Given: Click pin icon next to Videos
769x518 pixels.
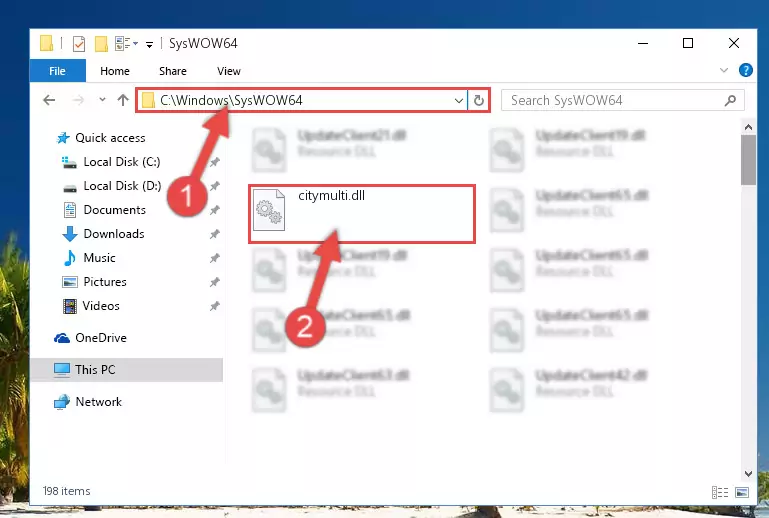Looking at the screenshot, I should pyautogui.click(x=214, y=306).
